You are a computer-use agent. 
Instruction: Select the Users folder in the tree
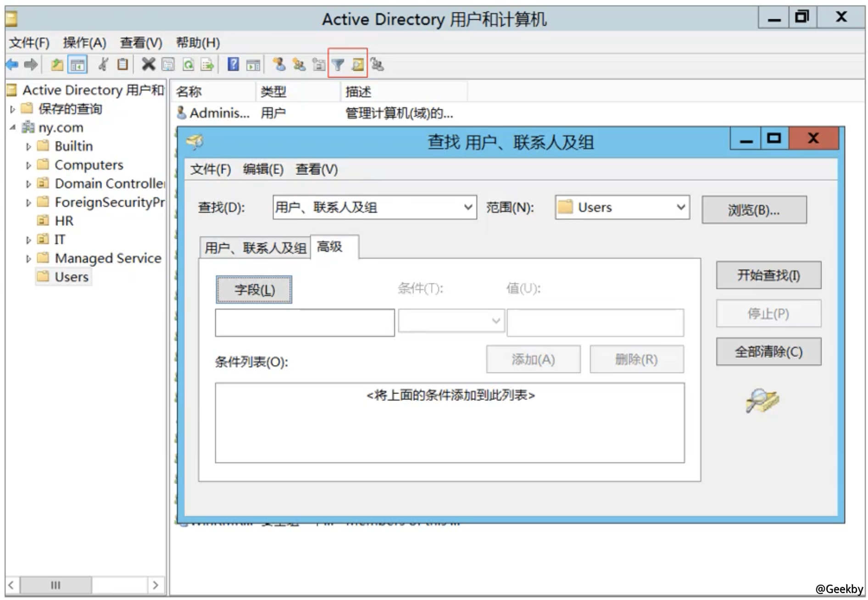(x=71, y=277)
